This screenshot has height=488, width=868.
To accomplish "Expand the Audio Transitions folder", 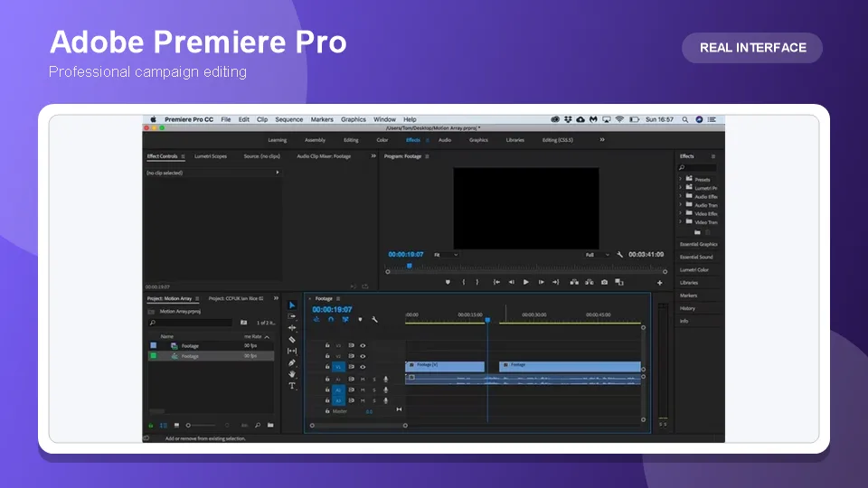I will 680,205.
